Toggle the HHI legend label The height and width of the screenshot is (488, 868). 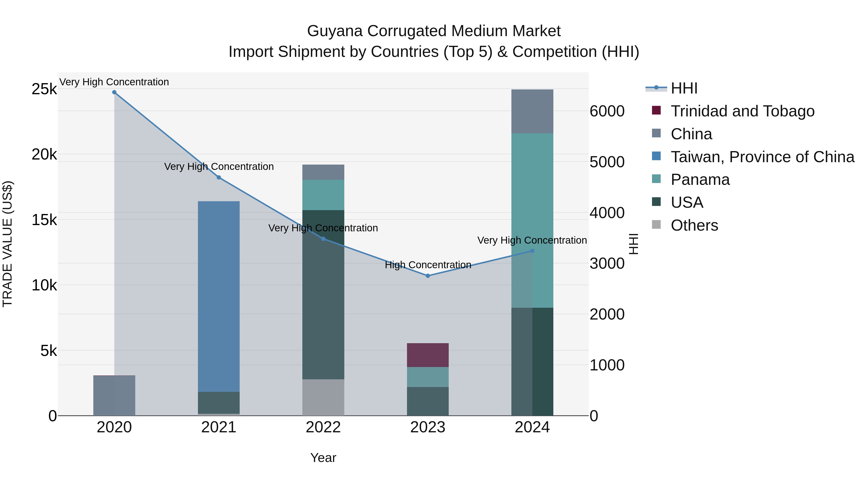(684, 88)
